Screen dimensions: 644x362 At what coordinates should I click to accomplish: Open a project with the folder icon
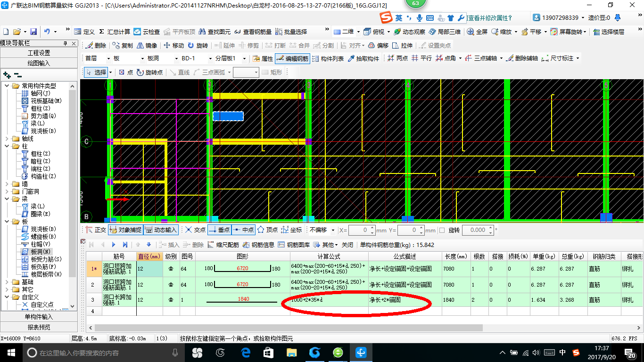click(17, 32)
